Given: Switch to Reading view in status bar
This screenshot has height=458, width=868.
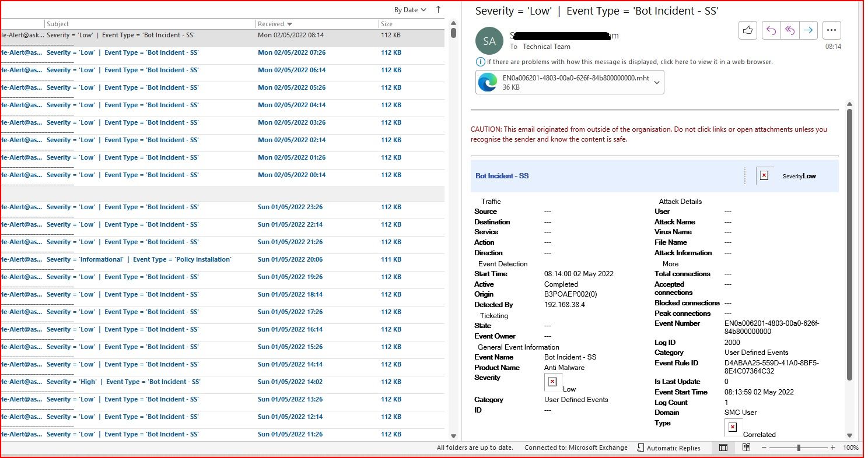Looking at the screenshot, I should (x=746, y=448).
